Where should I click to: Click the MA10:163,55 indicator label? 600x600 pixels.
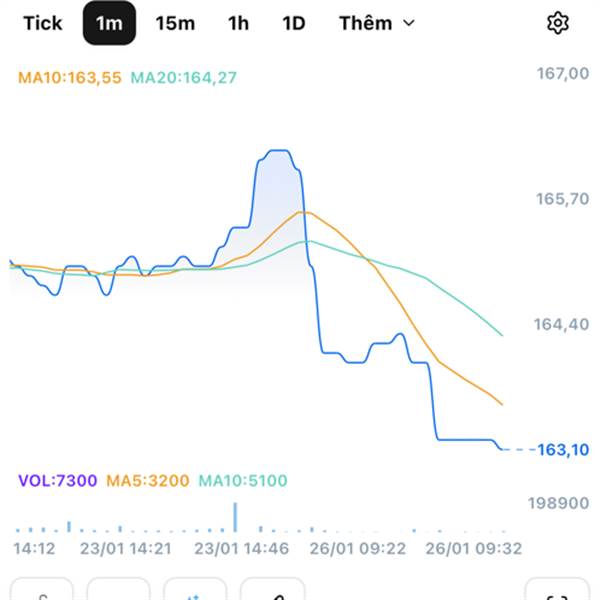71,77
